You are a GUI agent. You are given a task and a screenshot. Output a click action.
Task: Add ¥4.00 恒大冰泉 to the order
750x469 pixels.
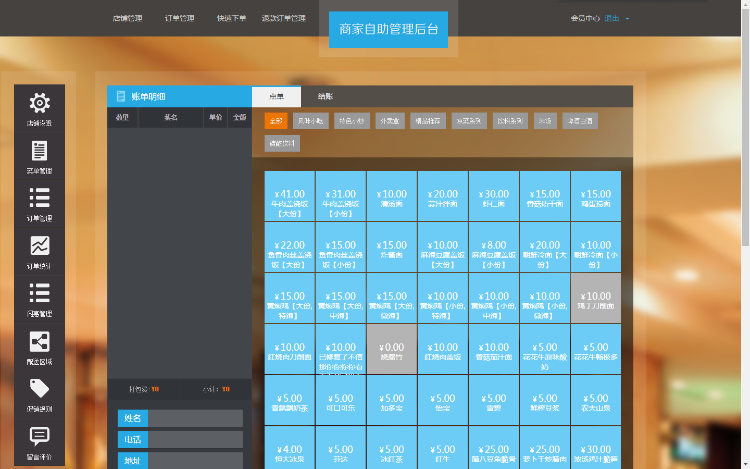pyautogui.click(x=289, y=447)
